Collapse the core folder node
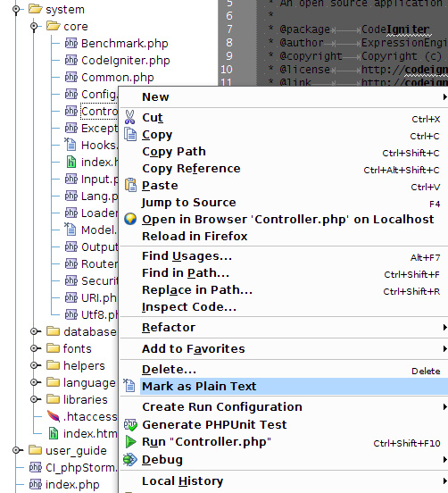Screen dimensions: 448x493 34,27
